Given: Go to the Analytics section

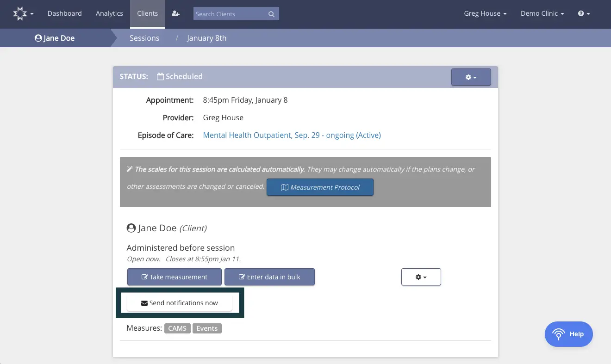Looking at the screenshot, I should [109, 13].
